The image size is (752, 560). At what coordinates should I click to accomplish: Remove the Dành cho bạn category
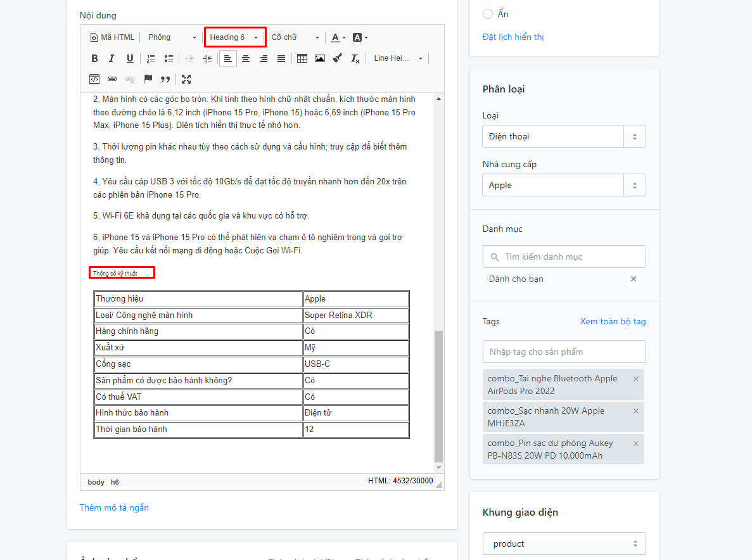point(634,279)
